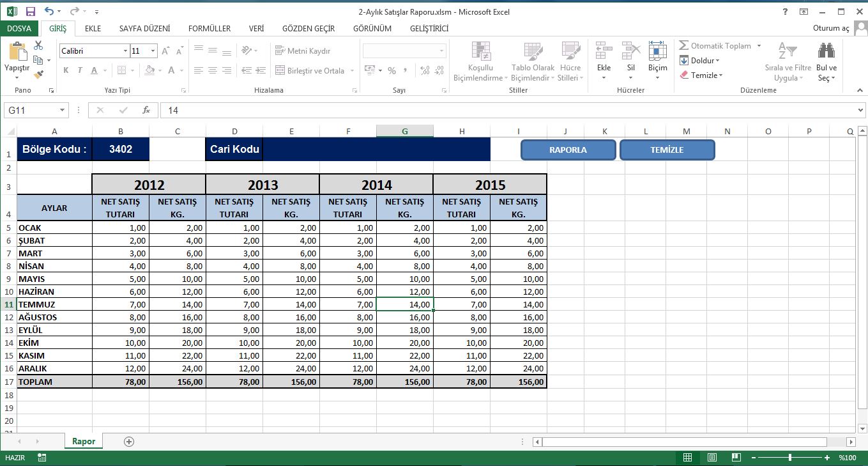Open Koşullu Biçimlendirme conditional formatting
The image size is (868, 466).
(x=480, y=61)
